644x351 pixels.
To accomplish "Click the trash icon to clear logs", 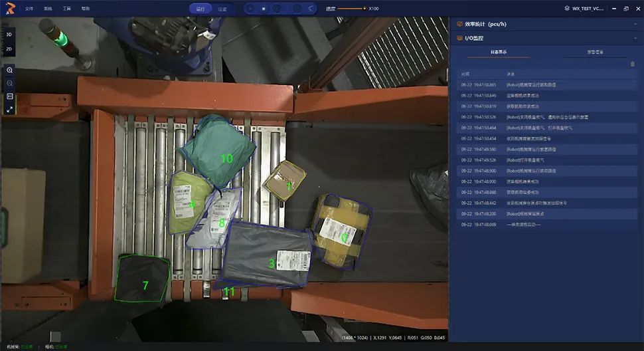I will pyautogui.click(x=632, y=63).
